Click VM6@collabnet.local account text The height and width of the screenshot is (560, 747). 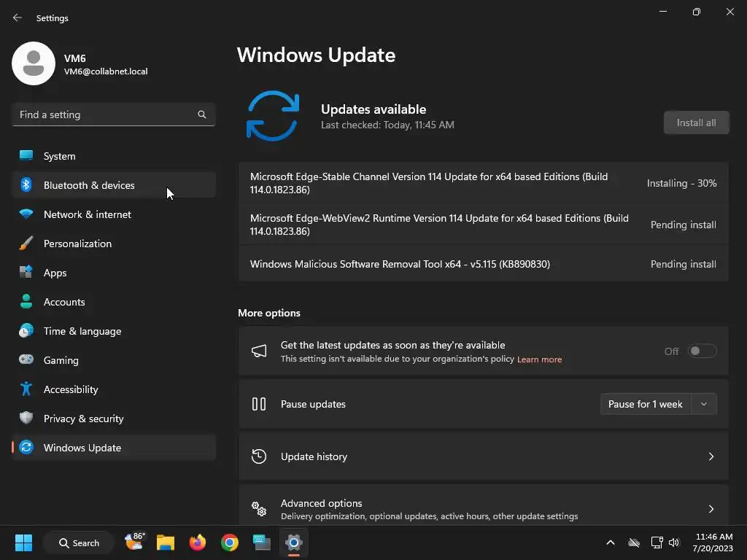(x=106, y=71)
